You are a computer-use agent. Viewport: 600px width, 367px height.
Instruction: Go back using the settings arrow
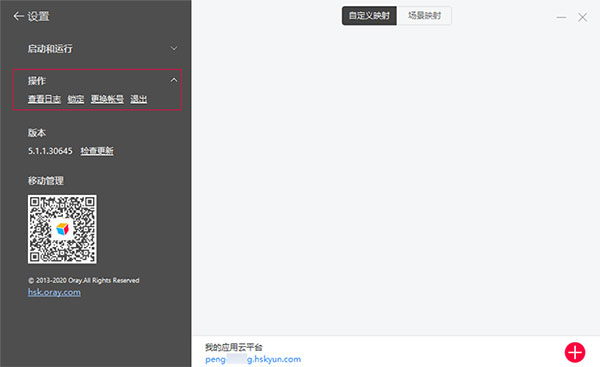click(x=18, y=16)
